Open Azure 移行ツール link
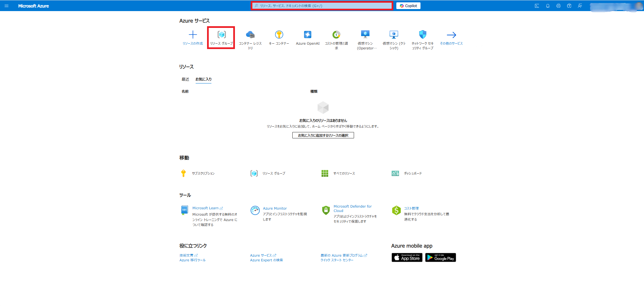Viewport: 644px width, 306px height. click(192, 260)
